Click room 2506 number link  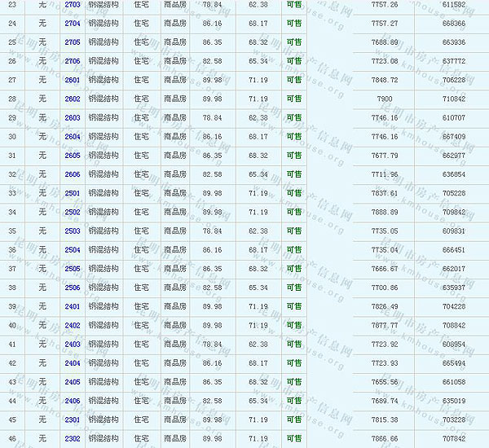click(x=72, y=288)
